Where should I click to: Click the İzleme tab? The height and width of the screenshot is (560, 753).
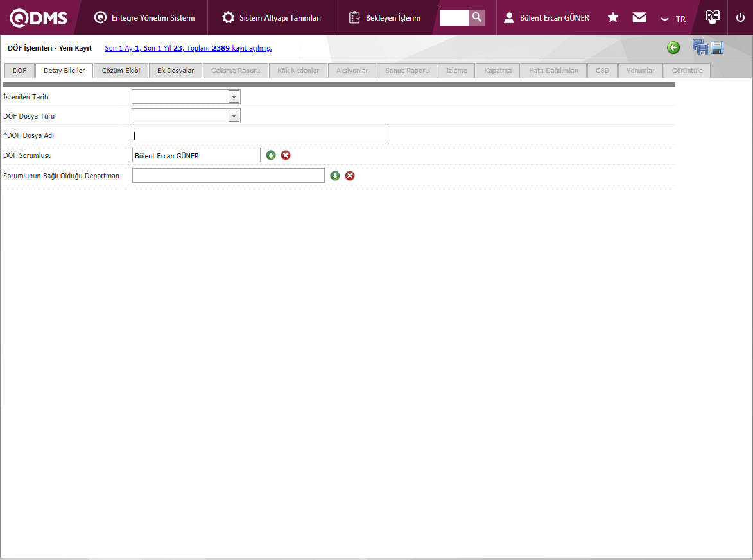456,71
